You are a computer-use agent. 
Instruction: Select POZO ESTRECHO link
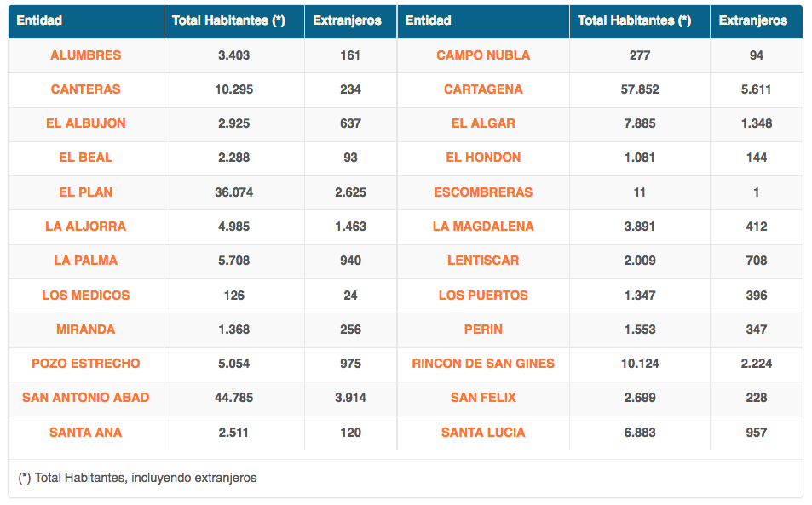point(85,364)
